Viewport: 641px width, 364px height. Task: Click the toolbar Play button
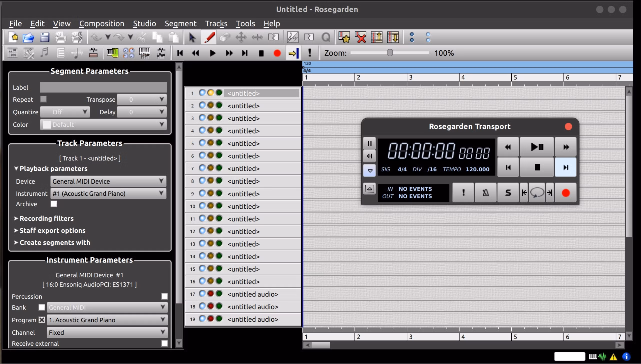(x=213, y=53)
